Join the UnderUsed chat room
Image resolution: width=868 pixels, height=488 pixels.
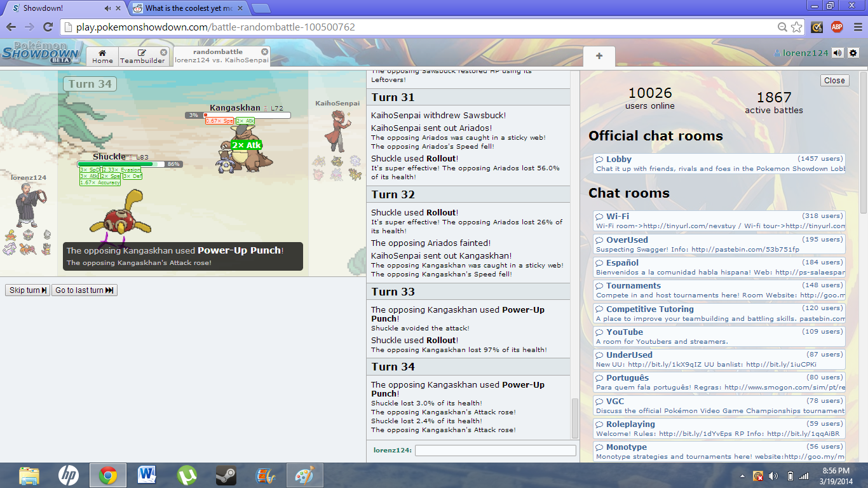pyautogui.click(x=719, y=360)
